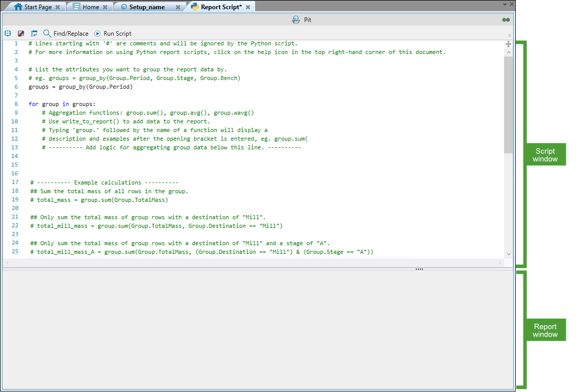Viewport: 576px width, 392px height.
Task: Click the vertical scrollbar thumb
Action: click(x=509, y=104)
